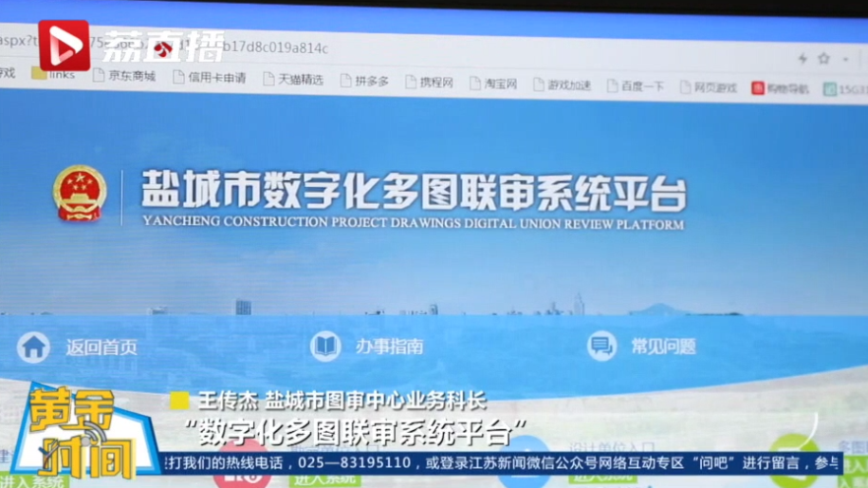Open the red 购物导航 bookmark

point(780,88)
